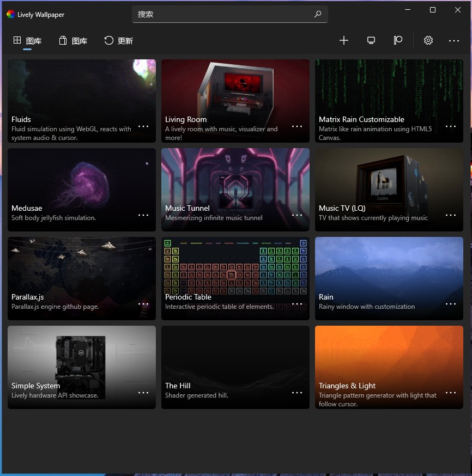Click the magnifier icon in search box
Image resolution: width=472 pixels, height=476 pixels.
[318, 14]
